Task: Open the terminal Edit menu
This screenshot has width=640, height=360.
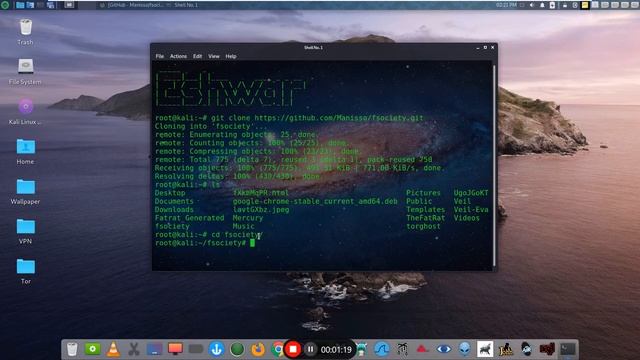Action: click(198, 56)
